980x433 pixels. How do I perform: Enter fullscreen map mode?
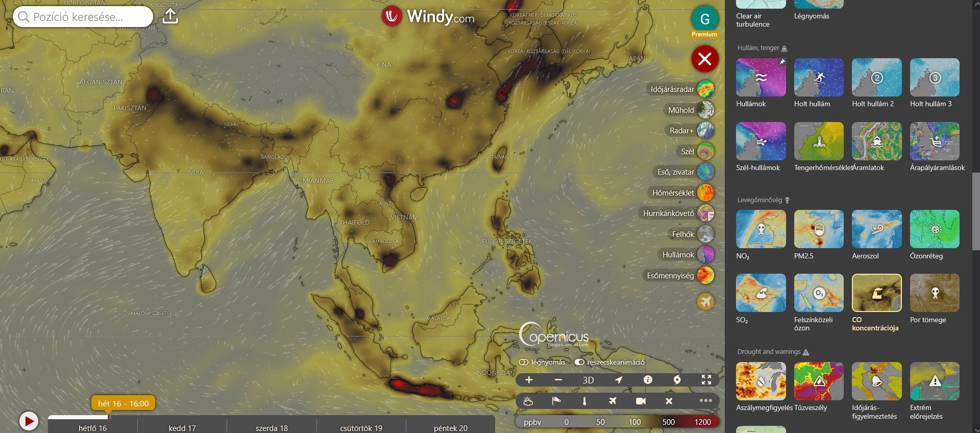[x=706, y=380]
